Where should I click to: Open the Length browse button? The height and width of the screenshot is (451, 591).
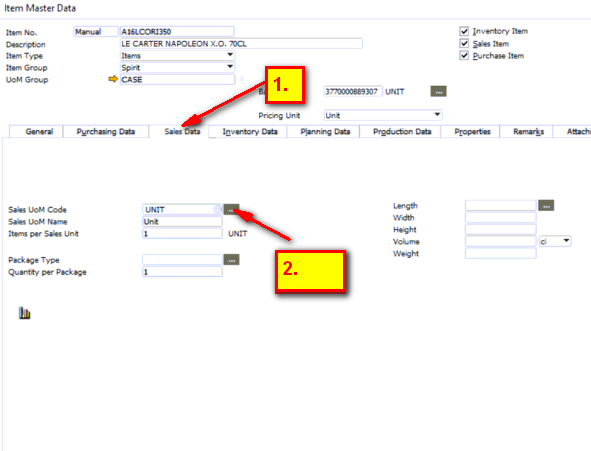pyautogui.click(x=546, y=206)
